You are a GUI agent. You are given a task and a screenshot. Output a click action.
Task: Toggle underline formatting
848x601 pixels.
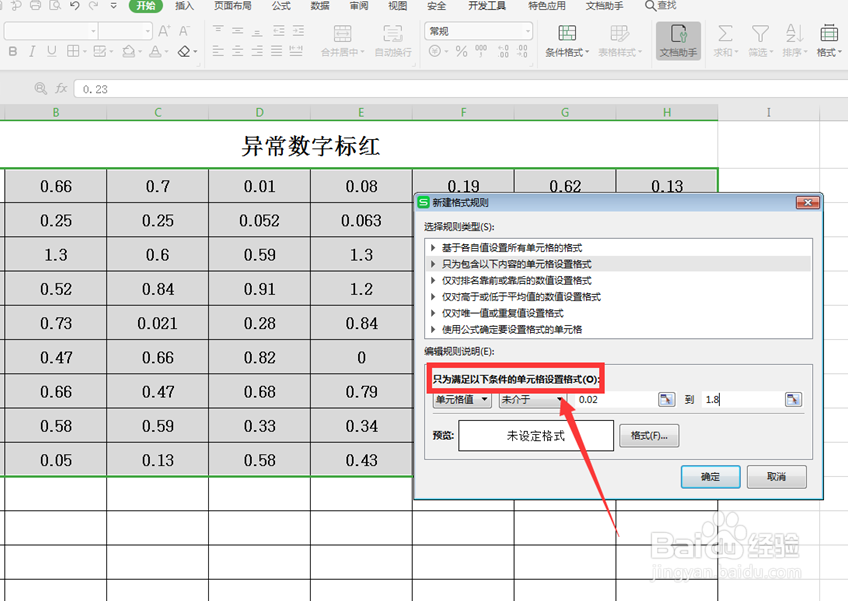[x=51, y=50]
